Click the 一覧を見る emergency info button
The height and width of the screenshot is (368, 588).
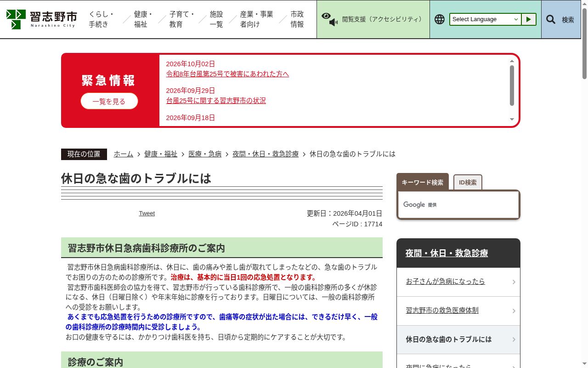(109, 101)
